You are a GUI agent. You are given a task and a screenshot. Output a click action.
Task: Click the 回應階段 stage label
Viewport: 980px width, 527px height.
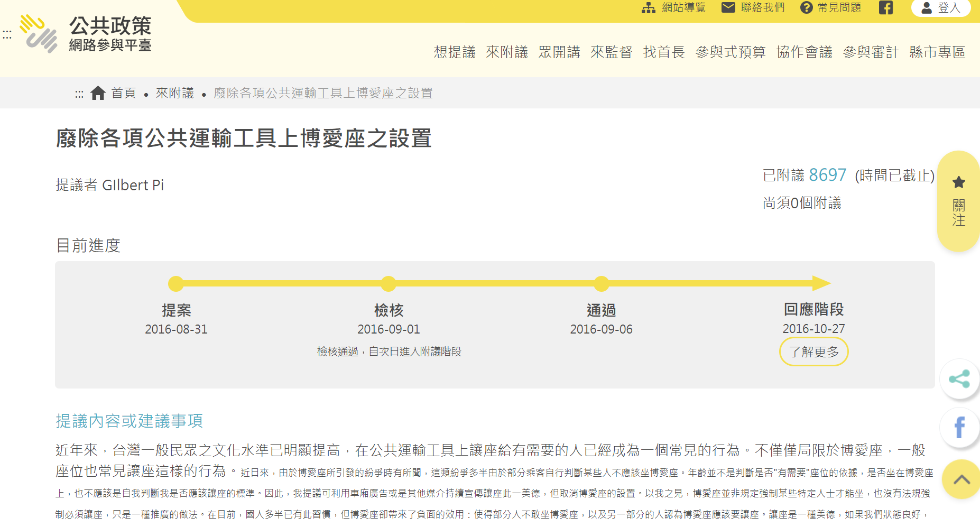point(814,309)
